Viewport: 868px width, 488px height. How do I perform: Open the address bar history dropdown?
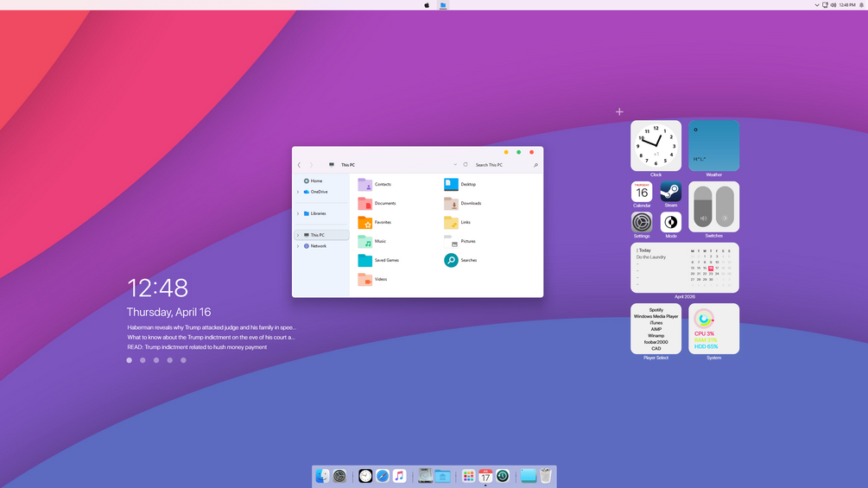coord(455,165)
